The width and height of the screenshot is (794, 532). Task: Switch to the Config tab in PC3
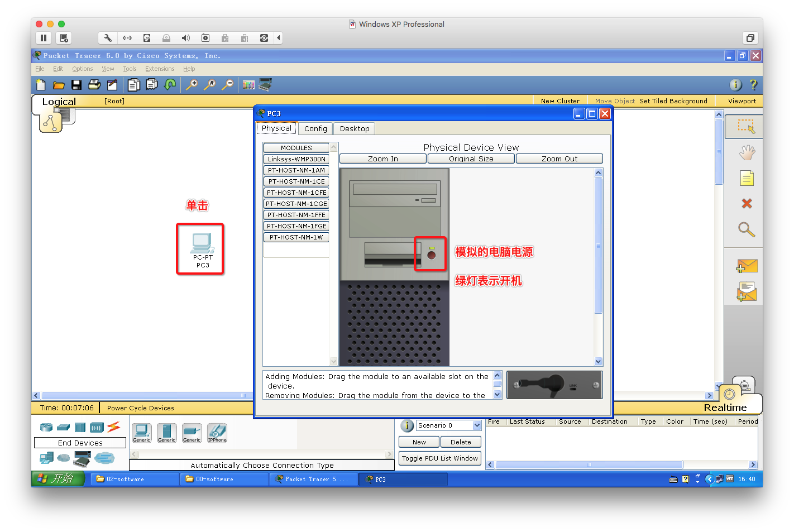[x=315, y=128]
